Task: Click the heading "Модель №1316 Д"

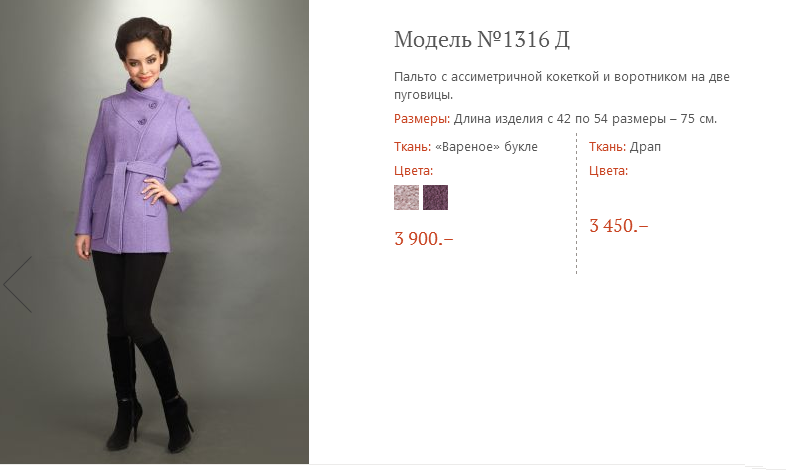Action: (x=482, y=40)
